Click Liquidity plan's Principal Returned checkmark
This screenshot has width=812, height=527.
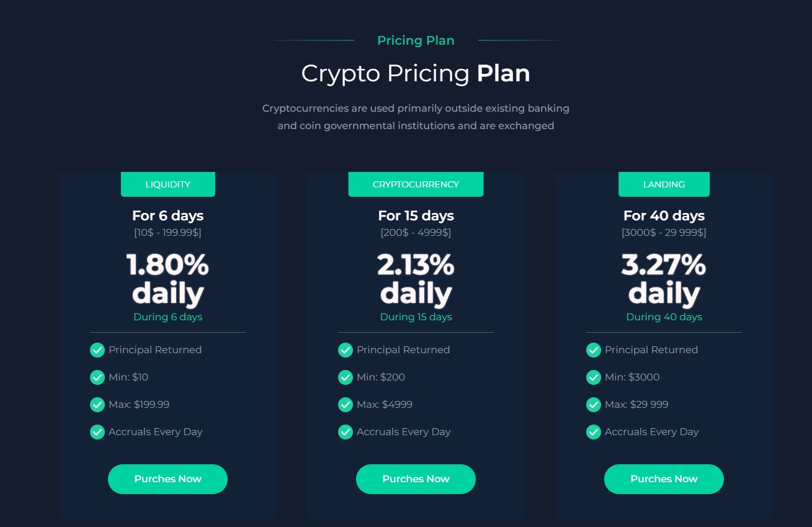tap(97, 350)
